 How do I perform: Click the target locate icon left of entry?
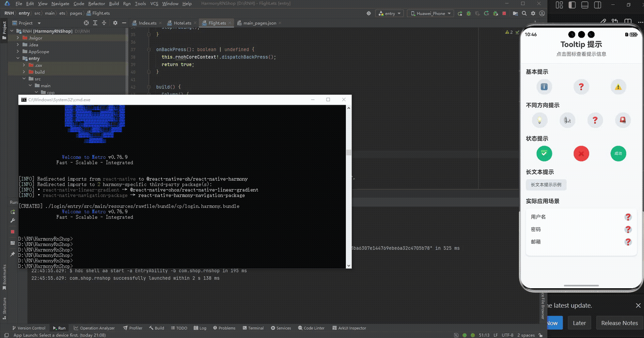pos(369,14)
